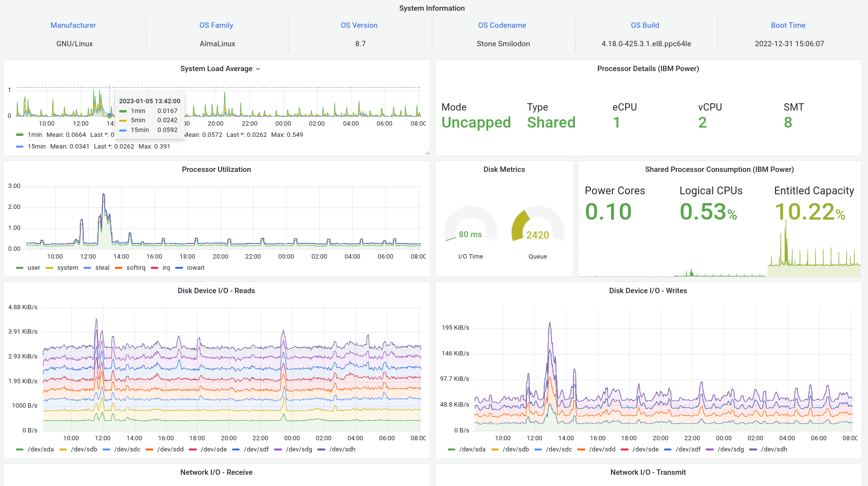Click the Logical CPUs value 0.53%
868x486 pixels.
[708, 212]
